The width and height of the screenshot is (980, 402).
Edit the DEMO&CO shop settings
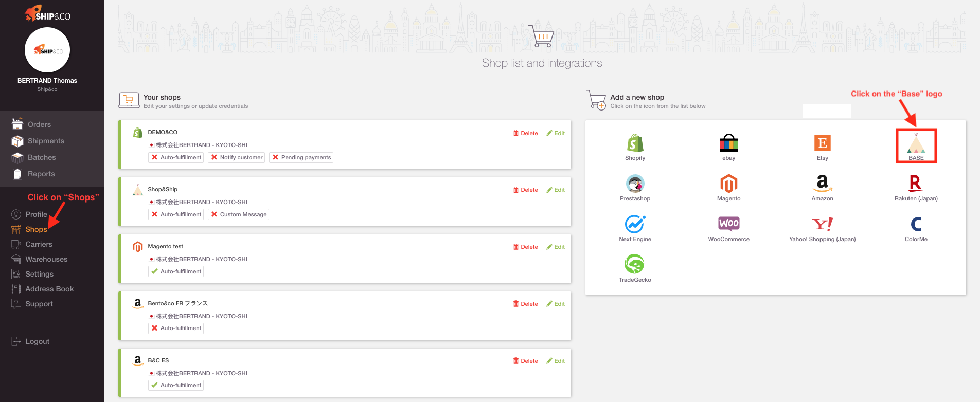click(556, 133)
